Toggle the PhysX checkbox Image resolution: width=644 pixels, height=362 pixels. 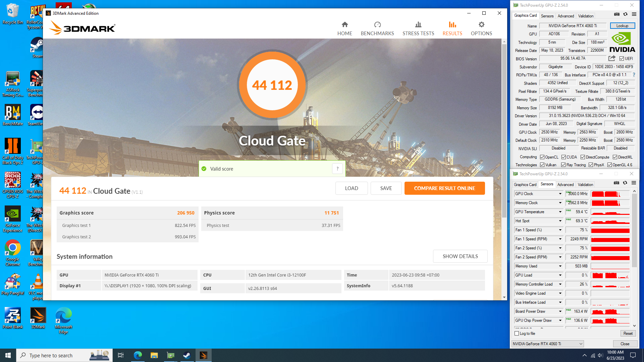[591, 165]
